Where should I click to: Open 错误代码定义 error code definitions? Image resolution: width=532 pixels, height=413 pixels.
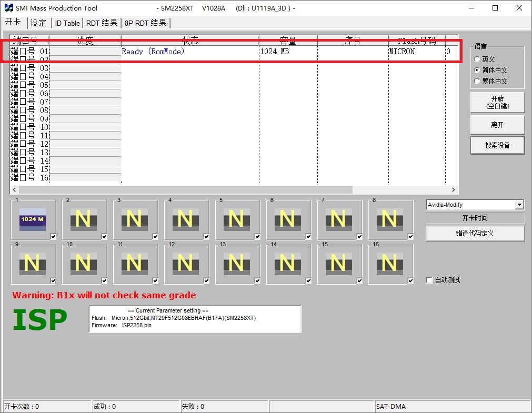(x=475, y=233)
